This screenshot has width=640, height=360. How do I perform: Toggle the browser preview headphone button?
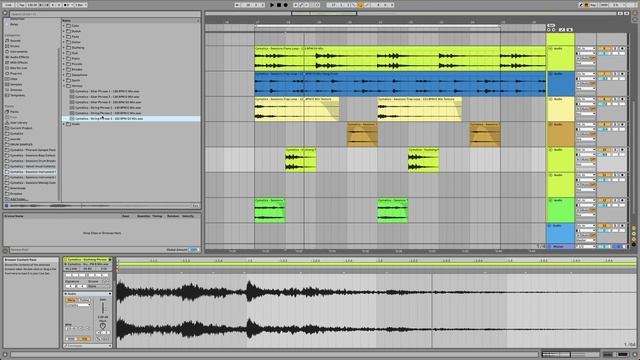click(6, 206)
